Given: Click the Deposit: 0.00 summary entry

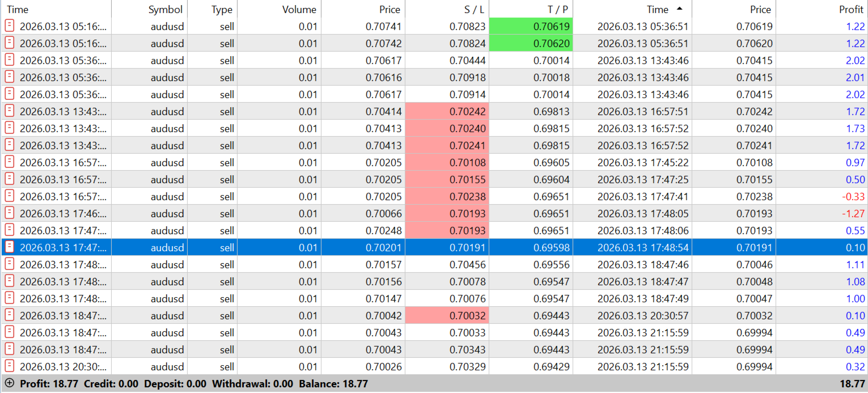Looking at the screenshot, I should (175, 384).
